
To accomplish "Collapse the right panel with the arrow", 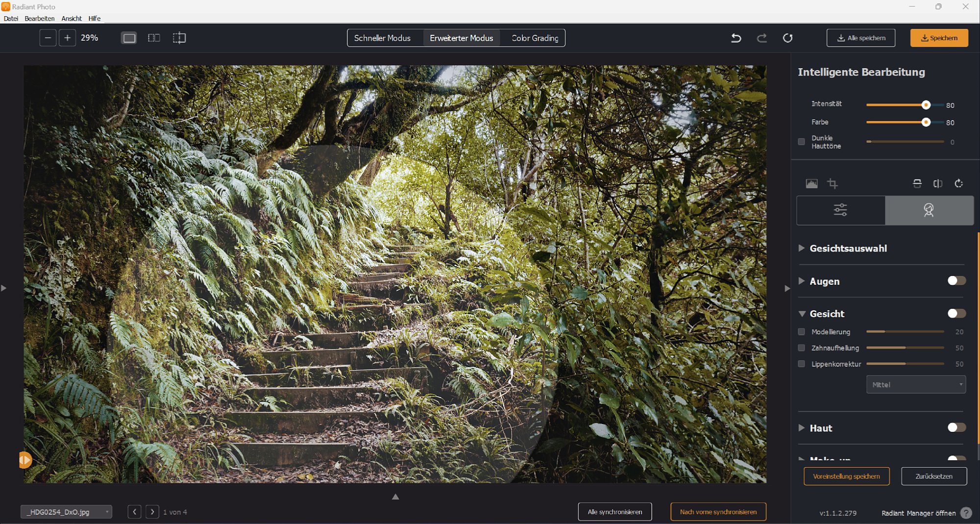I will [787, 288].
